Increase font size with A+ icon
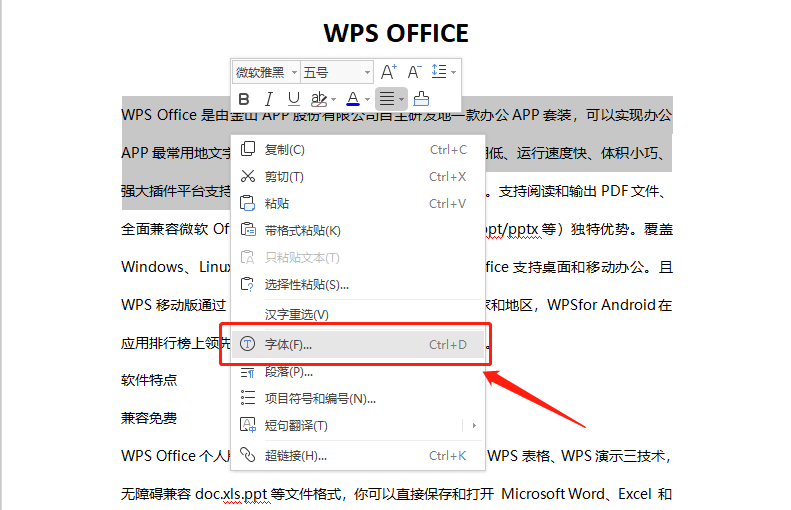 (388, 72)
